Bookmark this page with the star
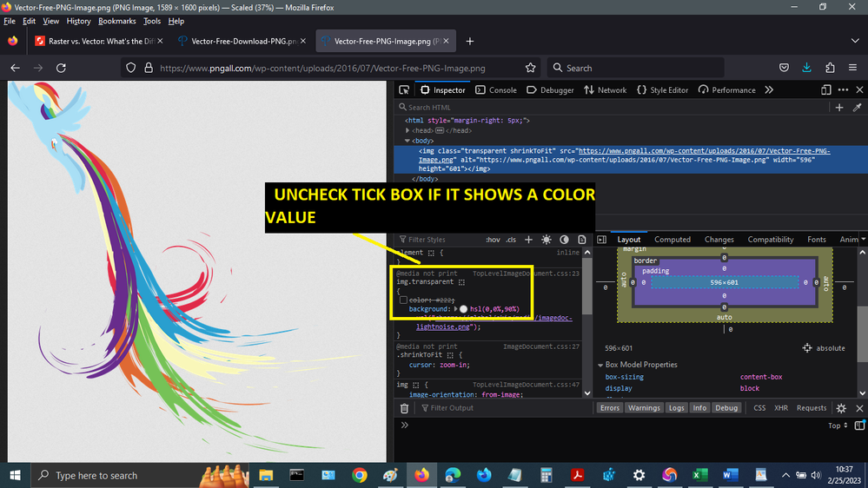 (x=530, y=68)
